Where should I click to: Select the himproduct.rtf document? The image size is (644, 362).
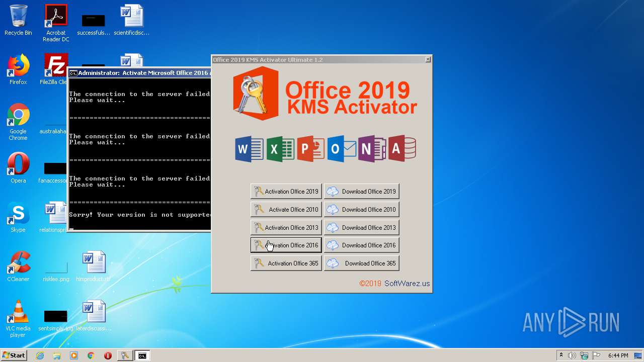(x=94, y=266)
